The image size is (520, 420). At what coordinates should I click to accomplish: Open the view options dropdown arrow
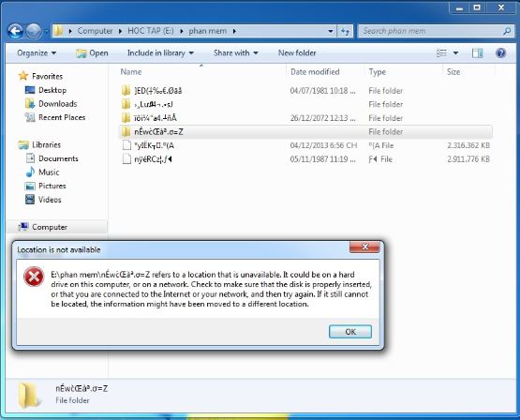455,53
